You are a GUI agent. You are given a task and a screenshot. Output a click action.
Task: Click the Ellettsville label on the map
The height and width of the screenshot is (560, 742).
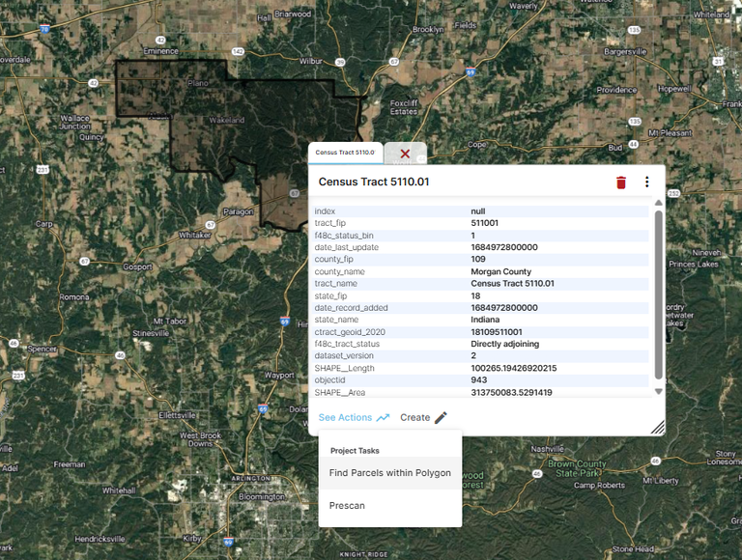177,415
